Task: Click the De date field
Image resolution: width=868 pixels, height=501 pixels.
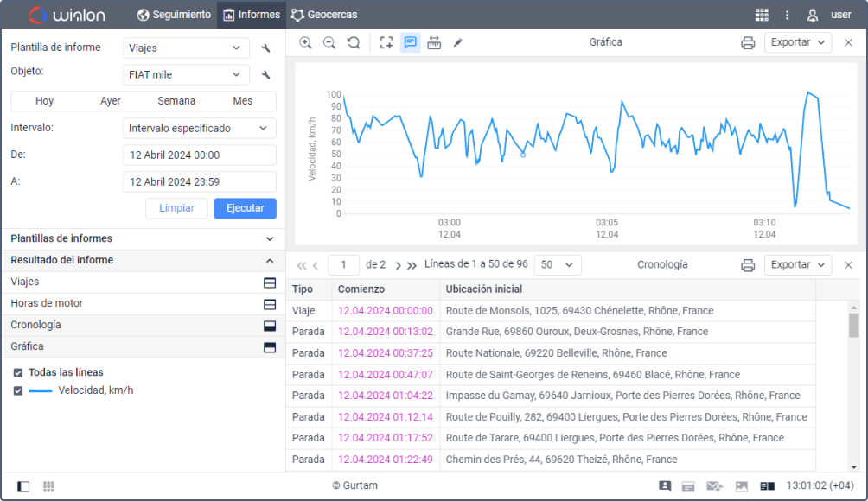Action: click(200, 155)
